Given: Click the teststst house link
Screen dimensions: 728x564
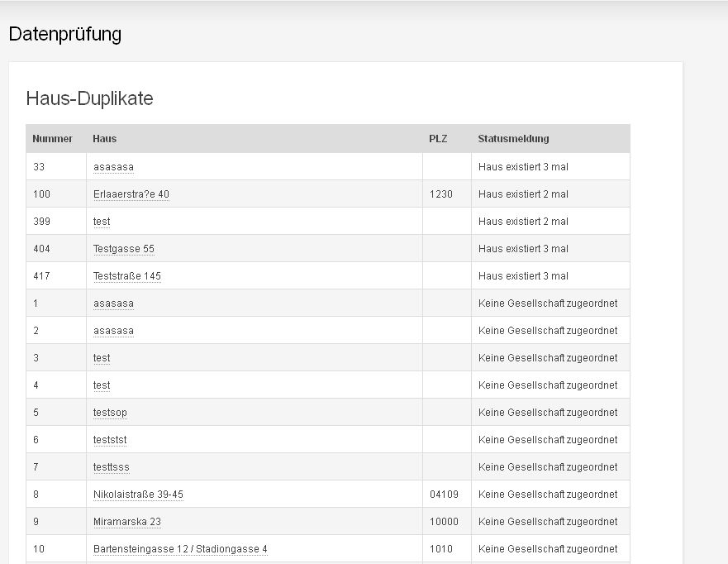Looking at the screenshot, I should pos(110,440).
